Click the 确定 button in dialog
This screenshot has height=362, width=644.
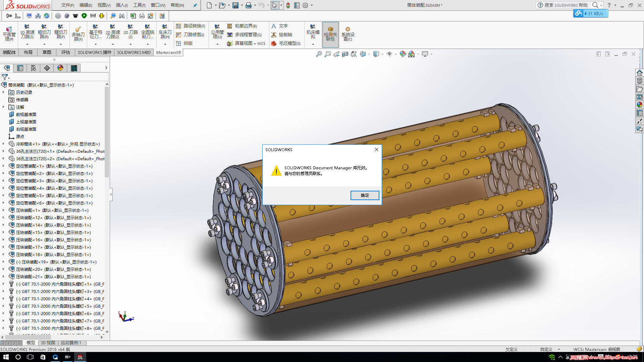tap(365, 195)
